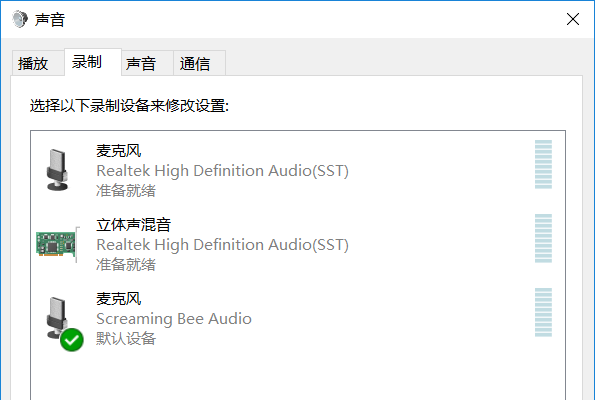Viewport: 595px width, 400px height.
Task: Select the Screaming Bee Audio text entry
Action: pos(174,319)
